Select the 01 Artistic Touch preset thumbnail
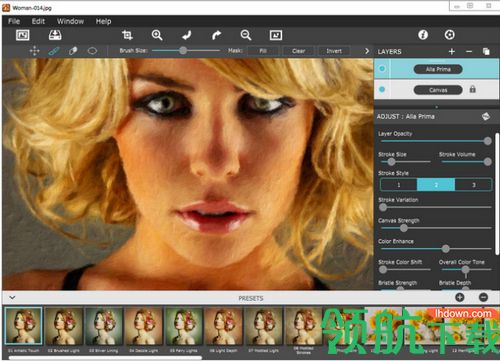The height and width of the screenshot is (361, 500). pos(23,326)
